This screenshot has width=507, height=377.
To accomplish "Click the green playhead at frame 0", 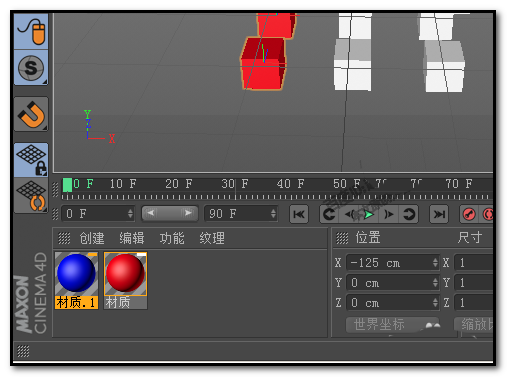I will coord(67,185).
